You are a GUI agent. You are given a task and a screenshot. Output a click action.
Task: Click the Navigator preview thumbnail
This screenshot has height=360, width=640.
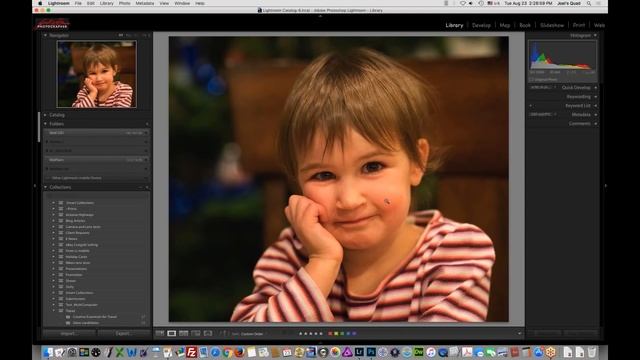97,74
